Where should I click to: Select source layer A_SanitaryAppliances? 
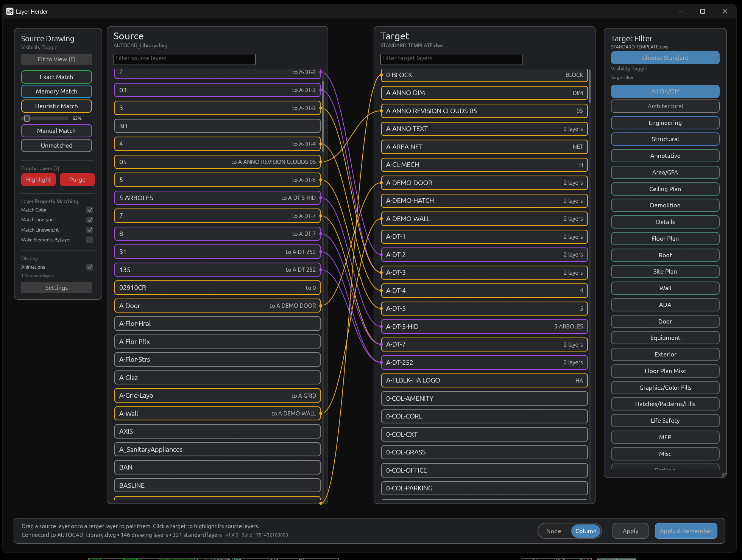217,450
